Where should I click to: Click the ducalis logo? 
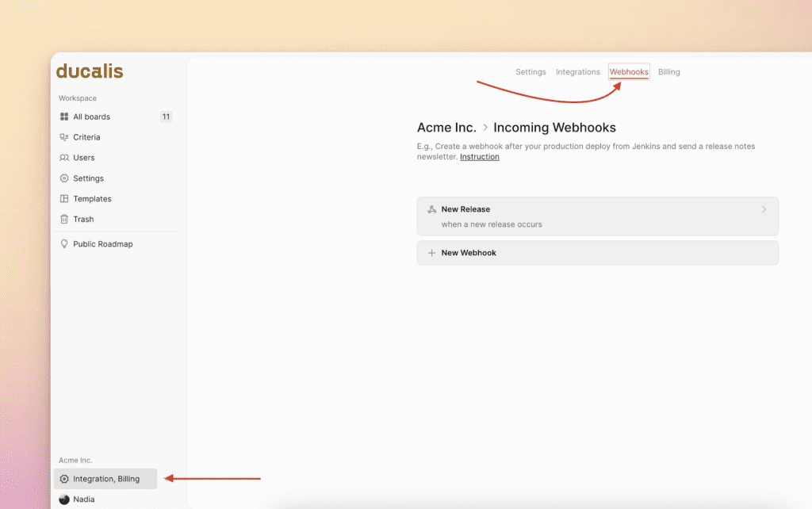90,71
